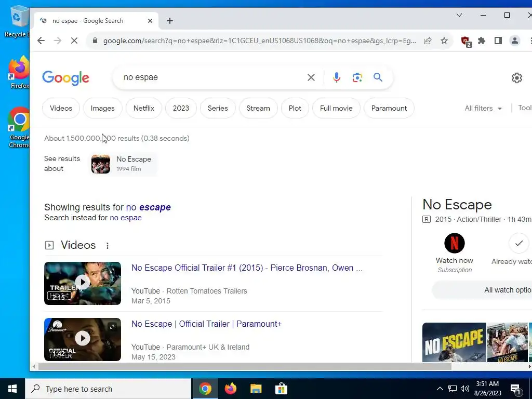Open the Windows Start menu
Image resolution: width=532 pixels, height=399 pixels.
[12, 389]
